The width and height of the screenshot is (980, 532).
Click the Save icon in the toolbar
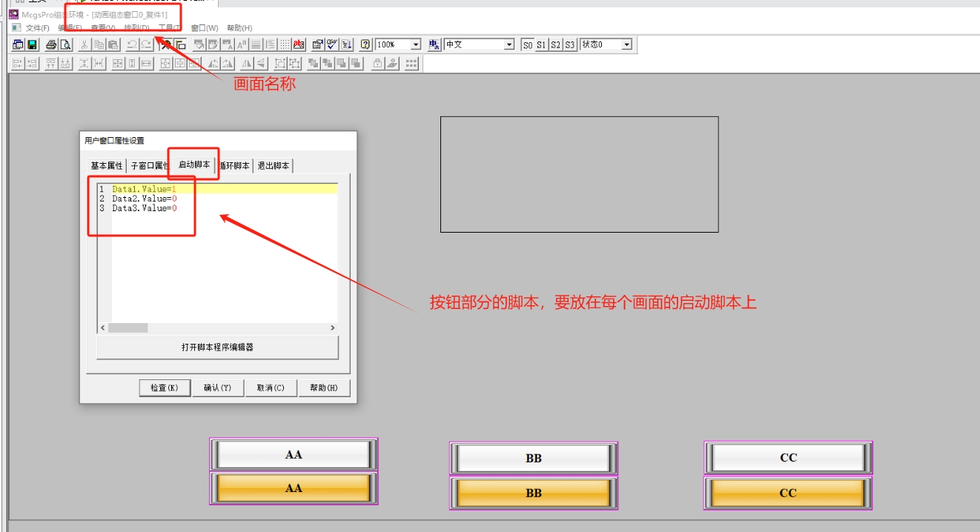pos(33,44)
